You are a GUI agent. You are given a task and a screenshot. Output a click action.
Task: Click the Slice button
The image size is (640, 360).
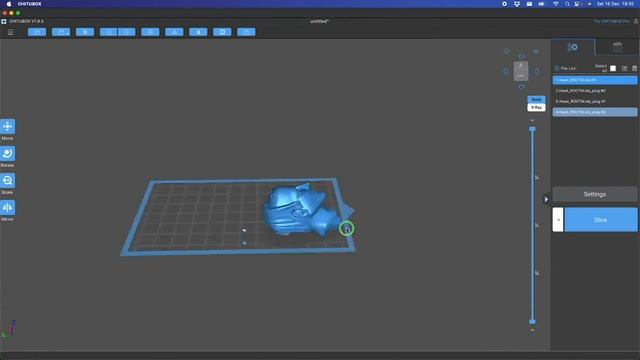point(600,220)
